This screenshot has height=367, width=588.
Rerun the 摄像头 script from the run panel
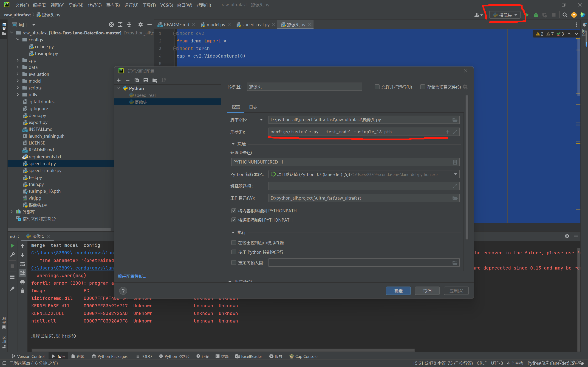(12, 245)
